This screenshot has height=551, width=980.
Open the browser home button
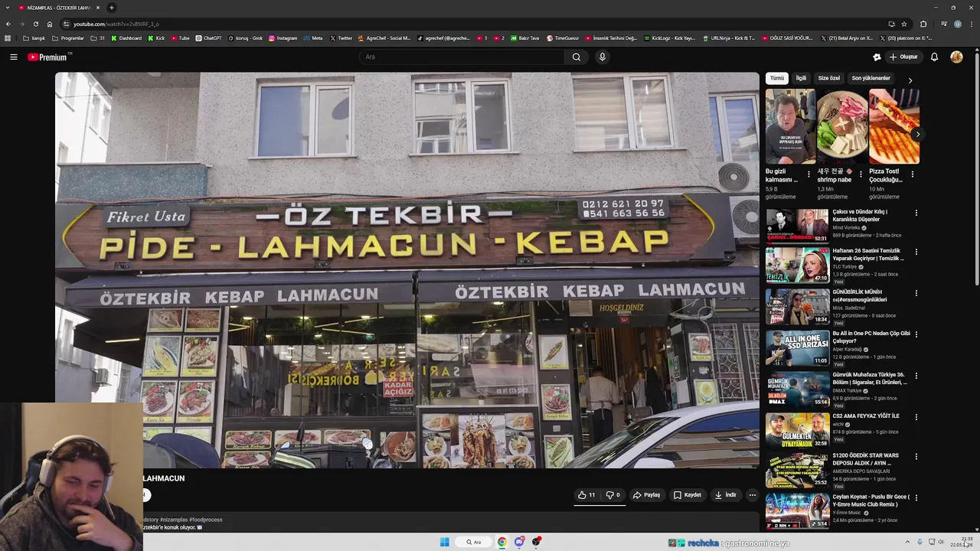(x=50, y=24)
